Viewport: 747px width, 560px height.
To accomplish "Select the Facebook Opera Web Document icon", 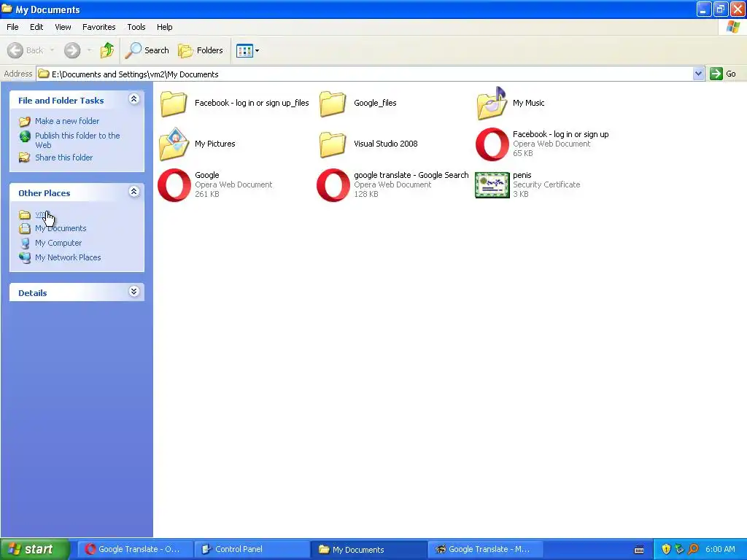I will 492,144.
